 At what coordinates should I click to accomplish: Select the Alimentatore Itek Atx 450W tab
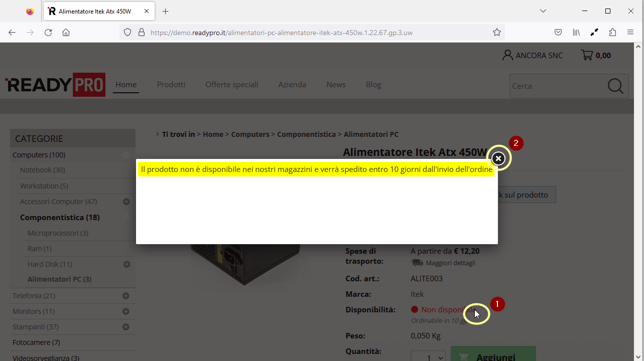coord(99,11)
